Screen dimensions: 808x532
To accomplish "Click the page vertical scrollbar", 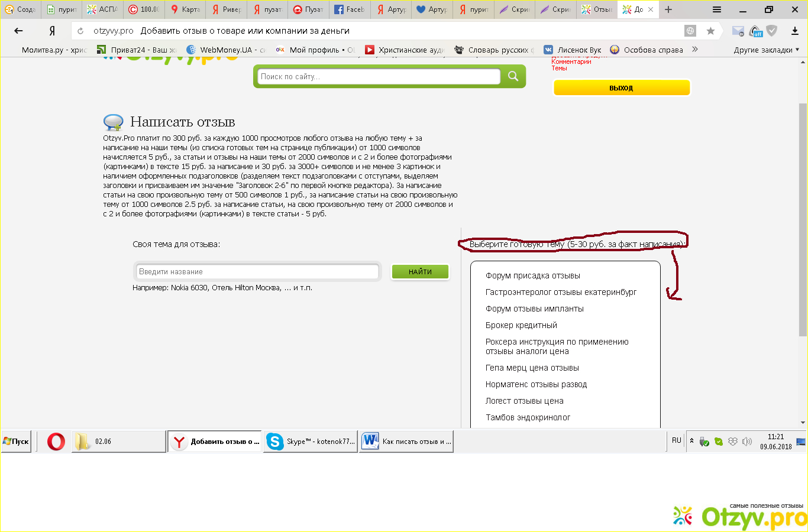I will 803,219.
